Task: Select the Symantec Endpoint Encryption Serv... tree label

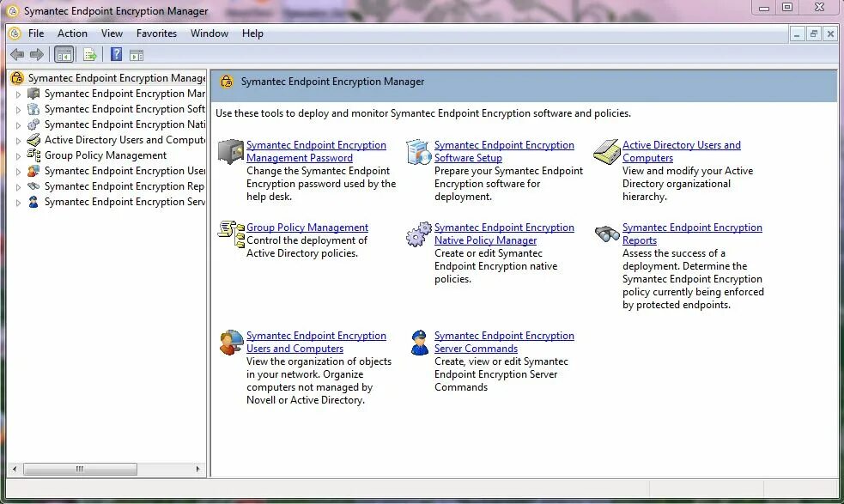Action: (x=124, y=202)
